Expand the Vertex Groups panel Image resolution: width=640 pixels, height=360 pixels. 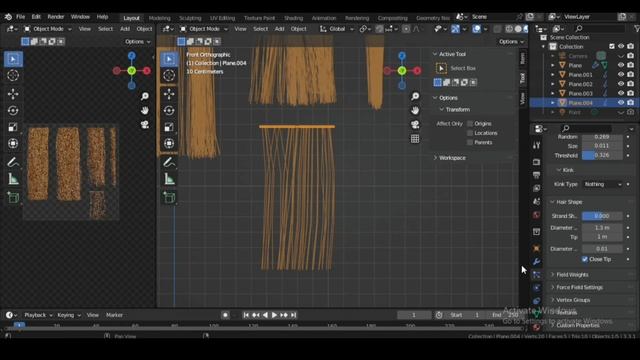point(573,300)
